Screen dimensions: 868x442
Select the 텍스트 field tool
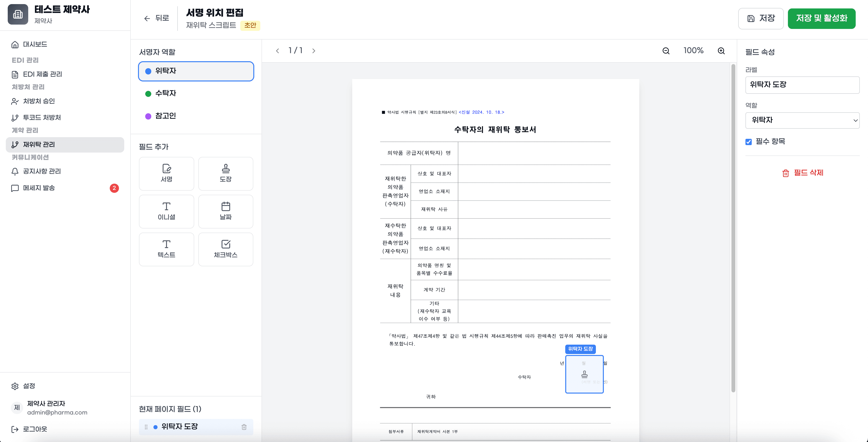[166, 249]
